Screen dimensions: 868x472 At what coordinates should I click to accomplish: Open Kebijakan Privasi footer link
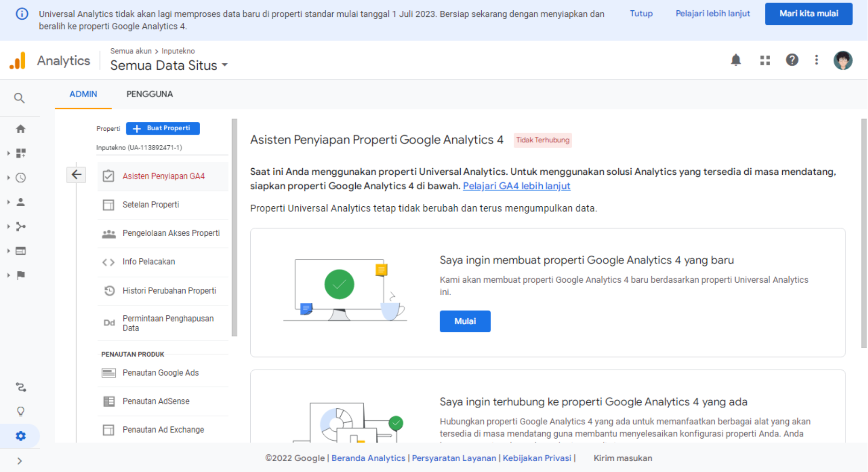point(537,458)
